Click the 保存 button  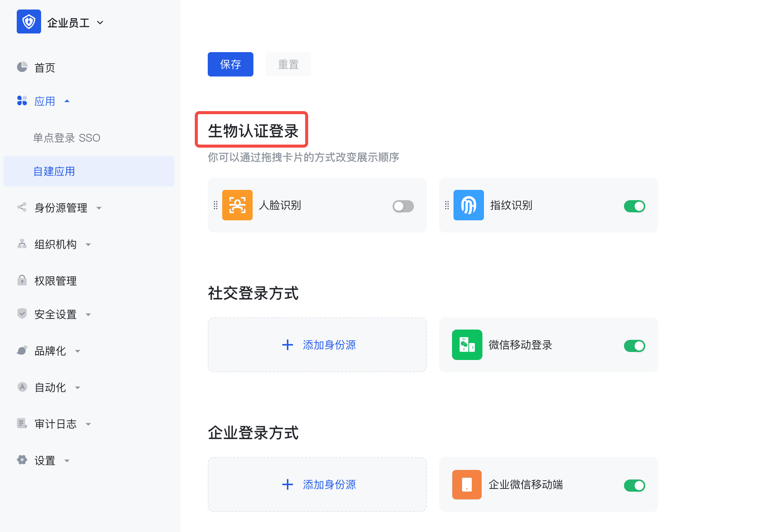coord(230,64)
